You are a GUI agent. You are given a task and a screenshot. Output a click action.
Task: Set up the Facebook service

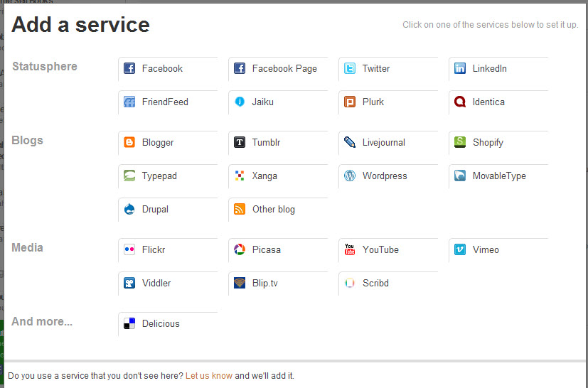coord(162,69)
